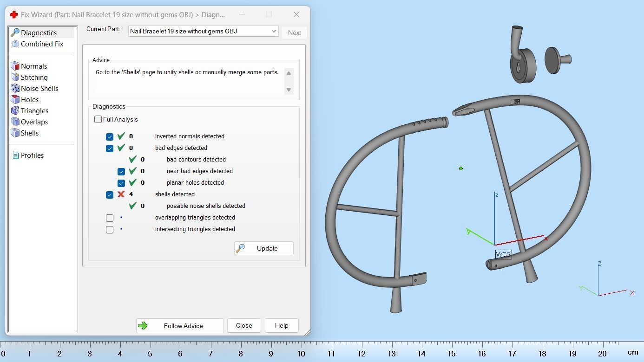Click the Advice text about Shells page
The width and height of the screenshot is (644, 362).
click(x=187, y=72)
